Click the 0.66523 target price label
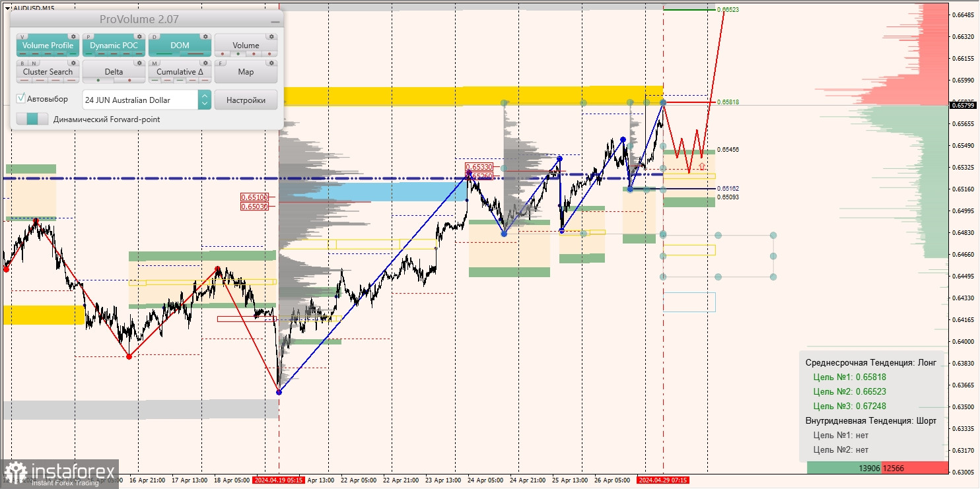The width and height of the screenshot is (980, 489). tap(728, 10)
